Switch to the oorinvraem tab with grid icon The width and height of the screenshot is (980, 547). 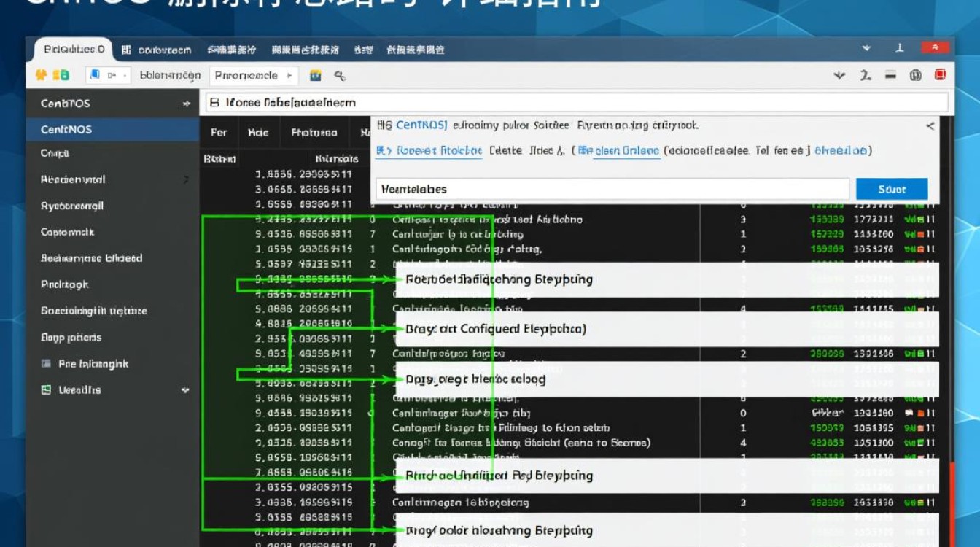[x=157, y=50]
